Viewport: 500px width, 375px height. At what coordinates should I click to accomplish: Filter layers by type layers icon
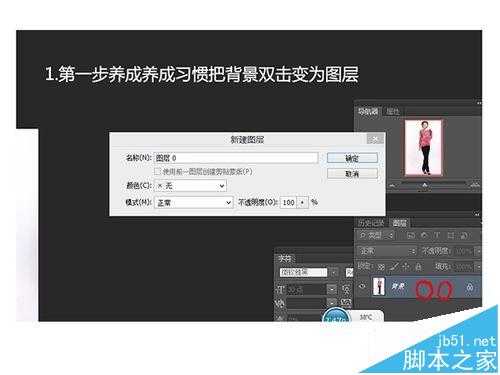coord(437,236)
